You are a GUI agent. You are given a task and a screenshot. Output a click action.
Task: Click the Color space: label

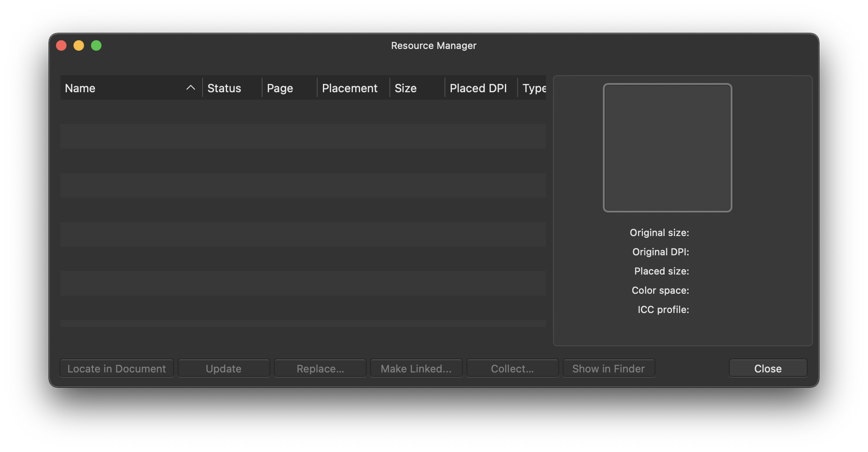coord(660,290)
